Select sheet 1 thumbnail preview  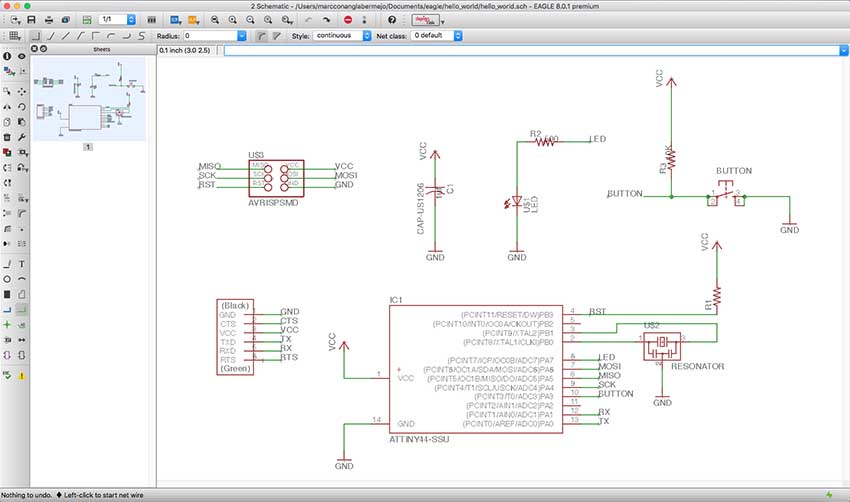tap(89, 99)
